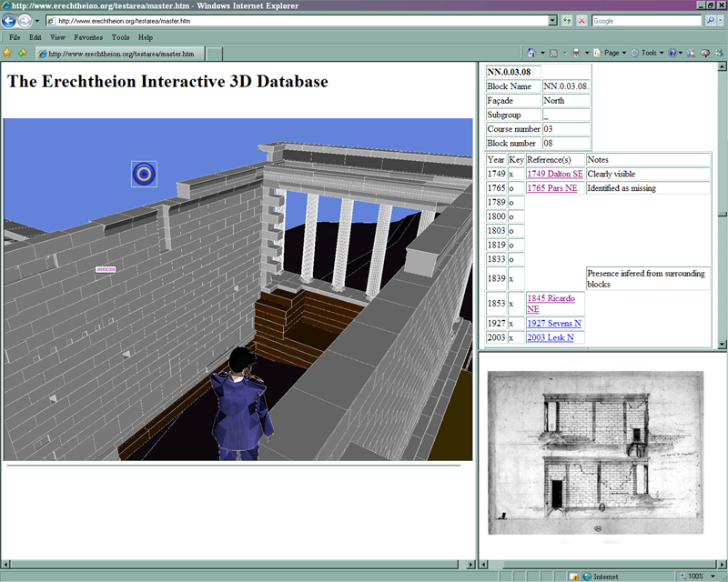728x582 pixels.
Task: Run search with the magnifier icon
Action: tap(710, 21)
